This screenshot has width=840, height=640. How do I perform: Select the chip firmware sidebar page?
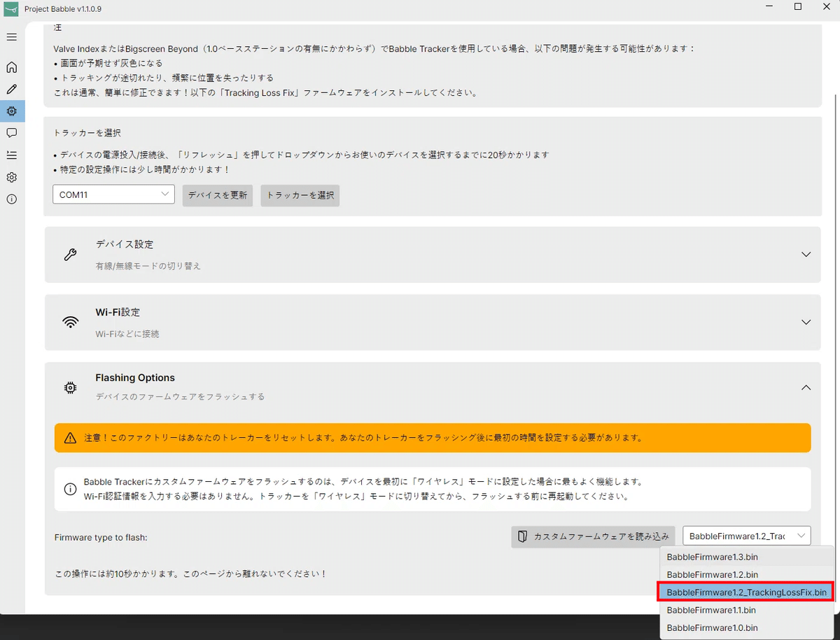click(12, 111)
